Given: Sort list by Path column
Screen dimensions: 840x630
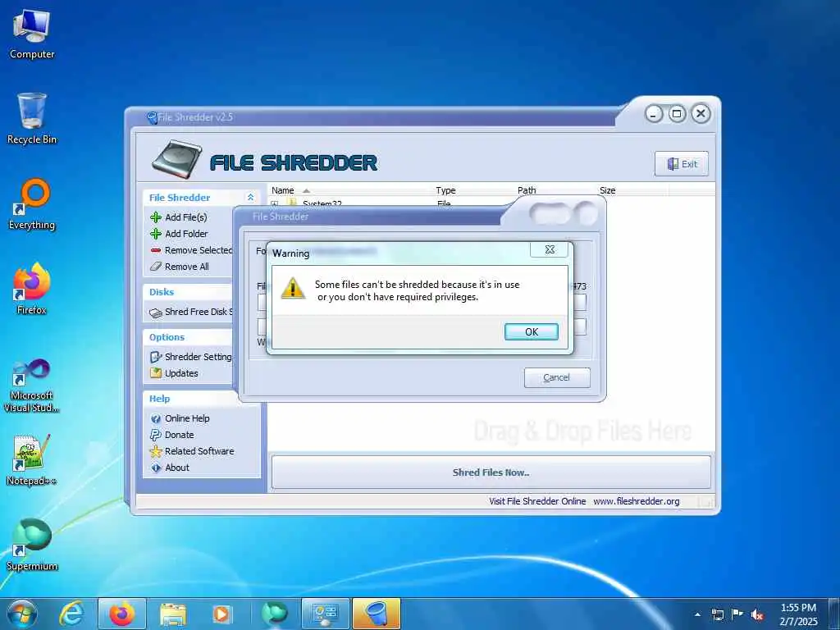Looking at the screenshot, I should coord(527,190).
